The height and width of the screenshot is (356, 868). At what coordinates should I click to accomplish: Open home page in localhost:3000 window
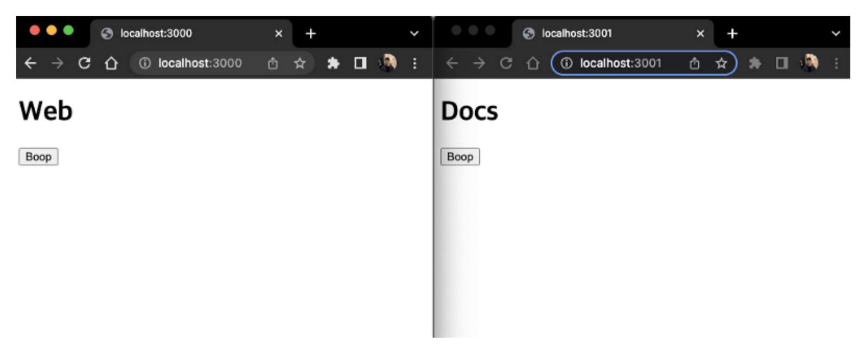[x=111, y=63]
